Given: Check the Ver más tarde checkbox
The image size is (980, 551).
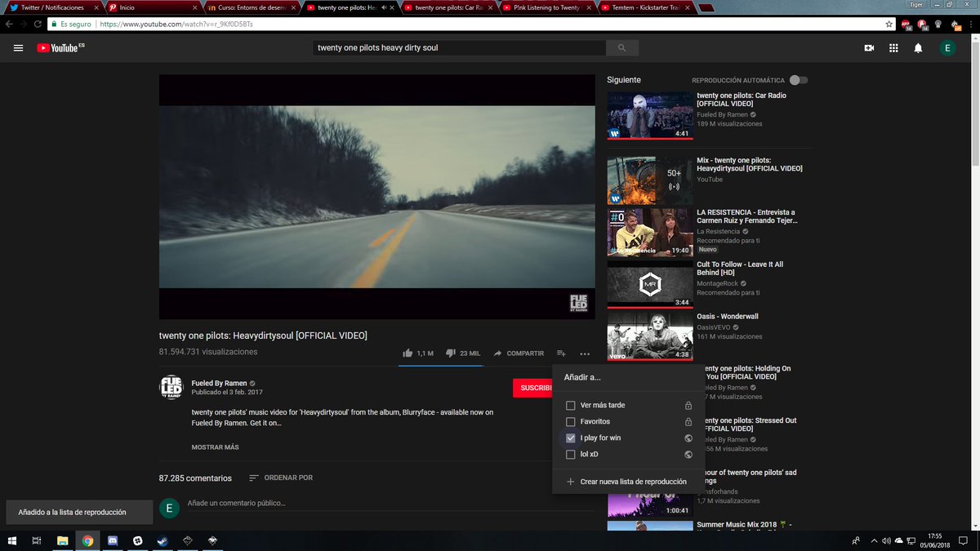Looking at the screenshot, I should [x=571, y=405].
